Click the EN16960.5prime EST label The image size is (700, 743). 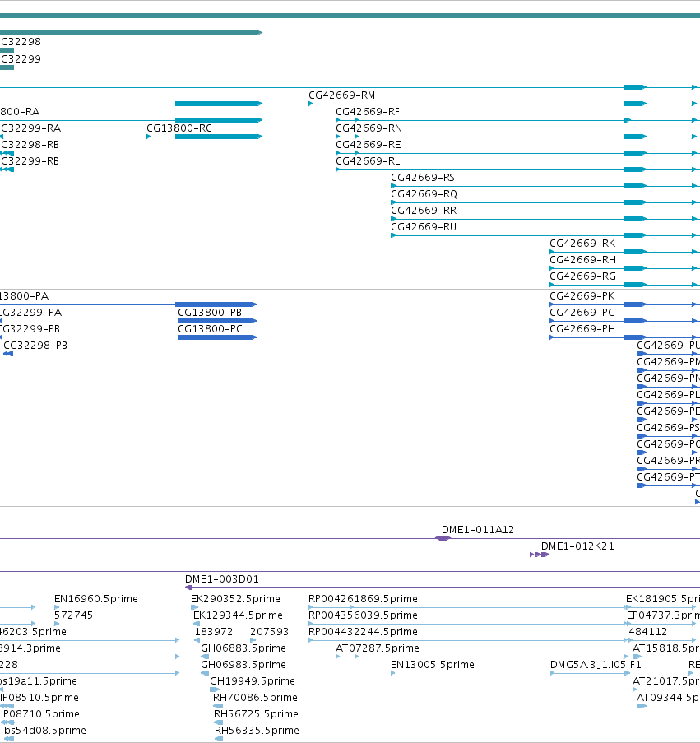click(95, 599)
